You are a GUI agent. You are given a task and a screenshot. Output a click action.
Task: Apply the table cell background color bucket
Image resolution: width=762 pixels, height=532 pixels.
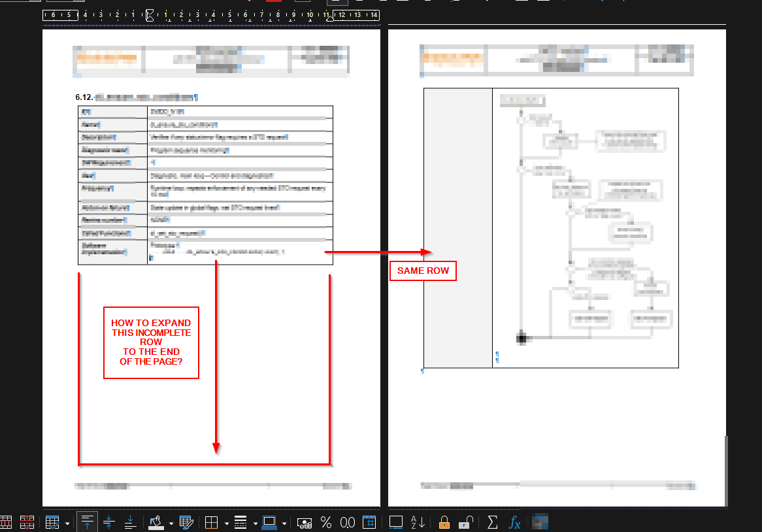(x=156, y=522)
